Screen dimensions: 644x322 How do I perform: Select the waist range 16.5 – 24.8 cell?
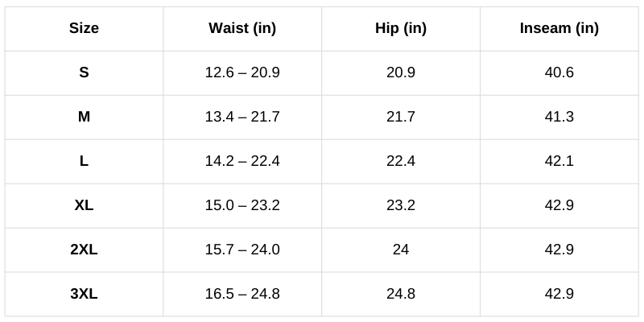coord(242,294)
